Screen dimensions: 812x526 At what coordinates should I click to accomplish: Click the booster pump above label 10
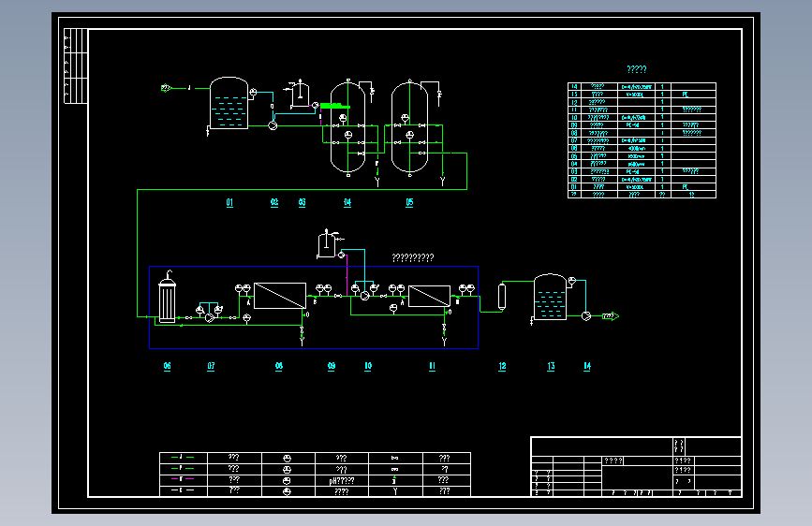pyautogui.click(x=365, y=296)
